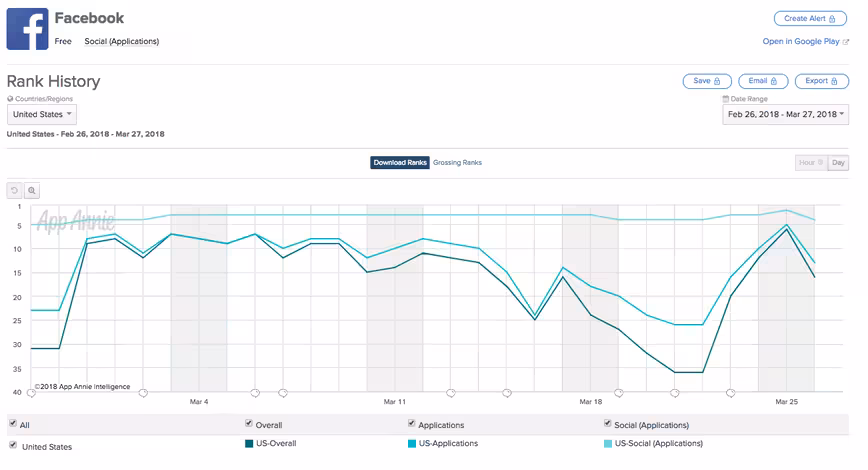Toggle the Social (Applications) checkbox
Image resolution: width=868 pixels, height=470 pixels.
coord(607,423)
